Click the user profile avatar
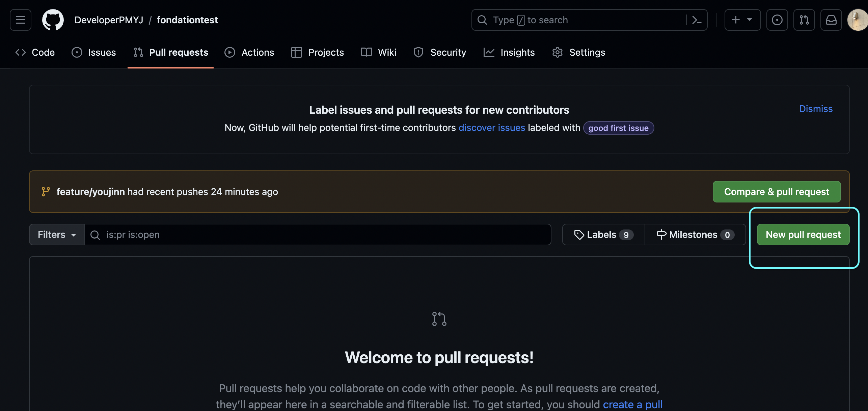Image resolution: width=868 pixels, height=411 pixels. (x=858, y=20)
